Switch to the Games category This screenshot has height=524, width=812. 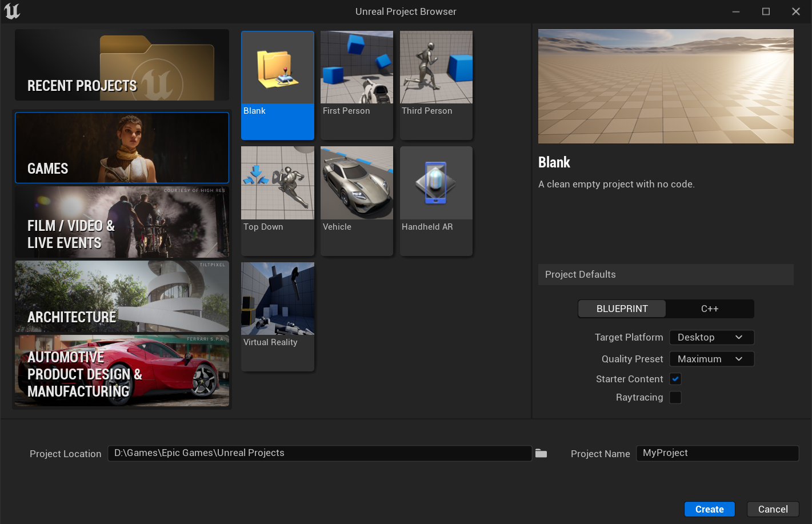(122, 148)
